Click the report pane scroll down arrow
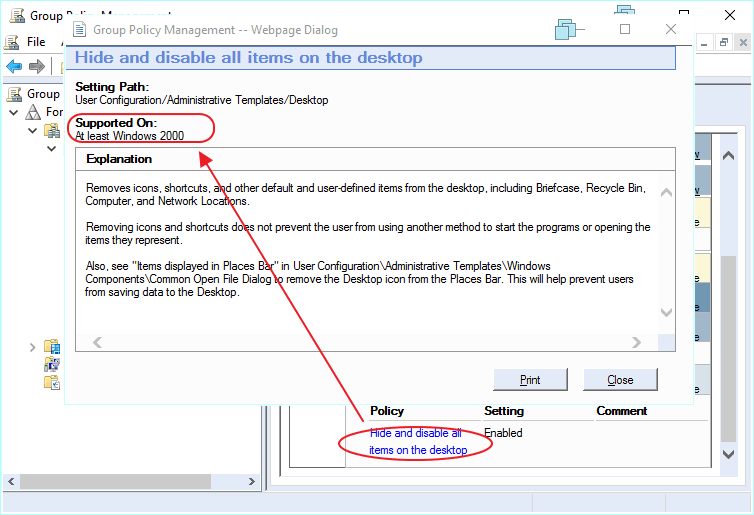Screen dimensions: 754x515 [x=729, y=454]
